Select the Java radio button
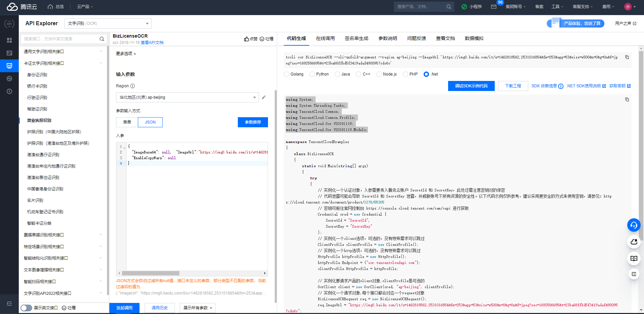Viewport: 644px width, 314px height. point(337,74)
